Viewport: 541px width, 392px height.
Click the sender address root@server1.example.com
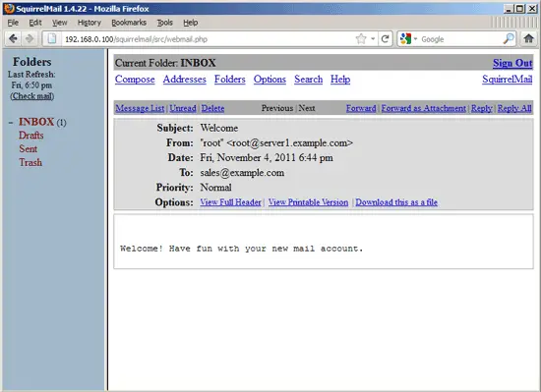tap(289, 143)
